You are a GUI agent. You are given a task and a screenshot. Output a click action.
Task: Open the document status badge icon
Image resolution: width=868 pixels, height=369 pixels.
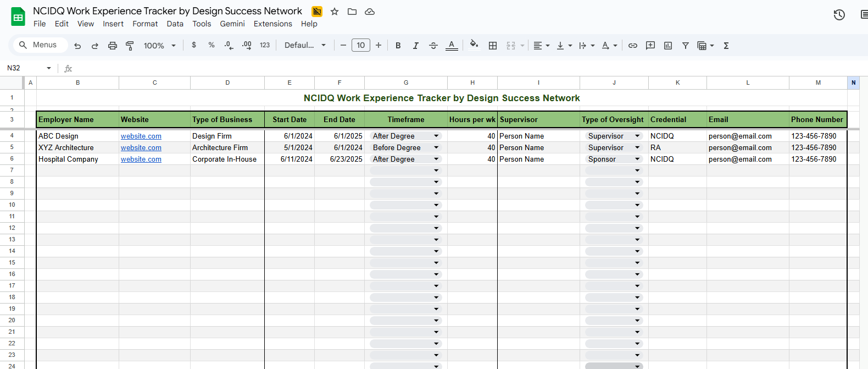coord(317,12)
